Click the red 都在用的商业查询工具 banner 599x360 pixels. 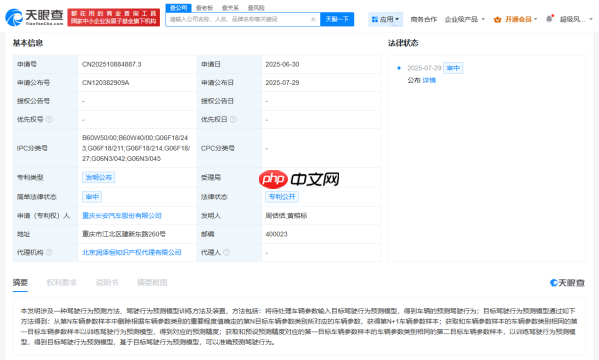114,17
